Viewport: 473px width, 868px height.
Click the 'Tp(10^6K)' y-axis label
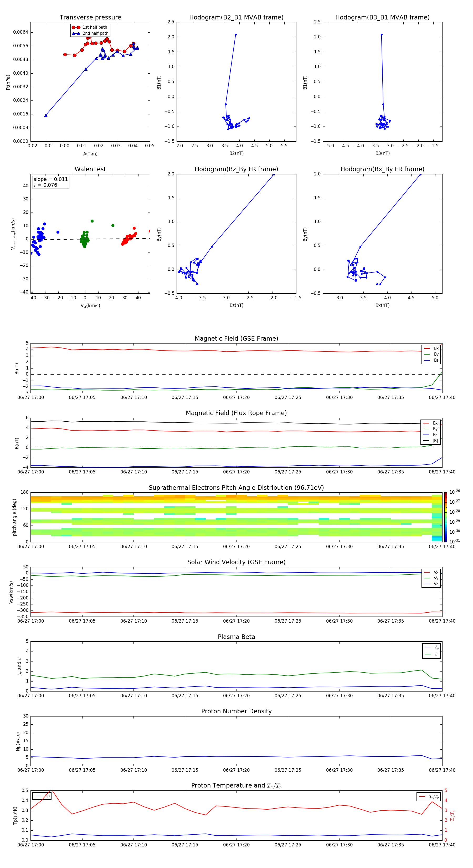click(15, 815)
